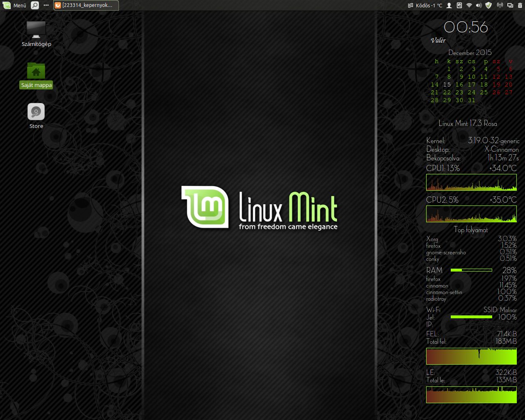Click the show windows applet icon

click(510, 5)
